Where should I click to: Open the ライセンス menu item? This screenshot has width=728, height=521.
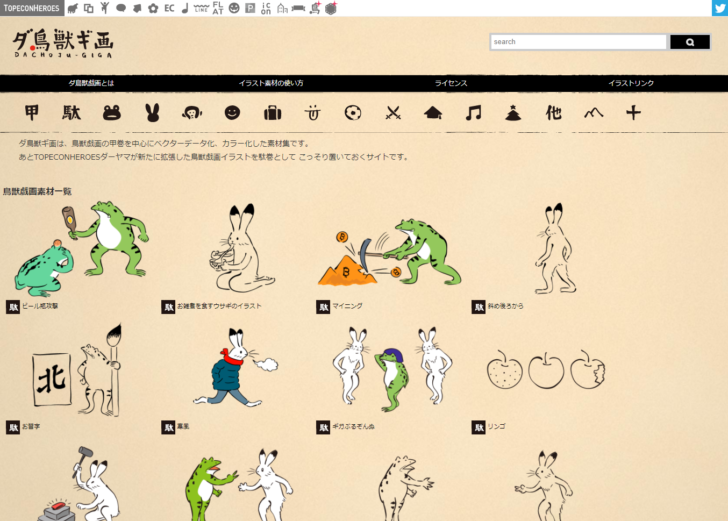(x=451, y=83)
